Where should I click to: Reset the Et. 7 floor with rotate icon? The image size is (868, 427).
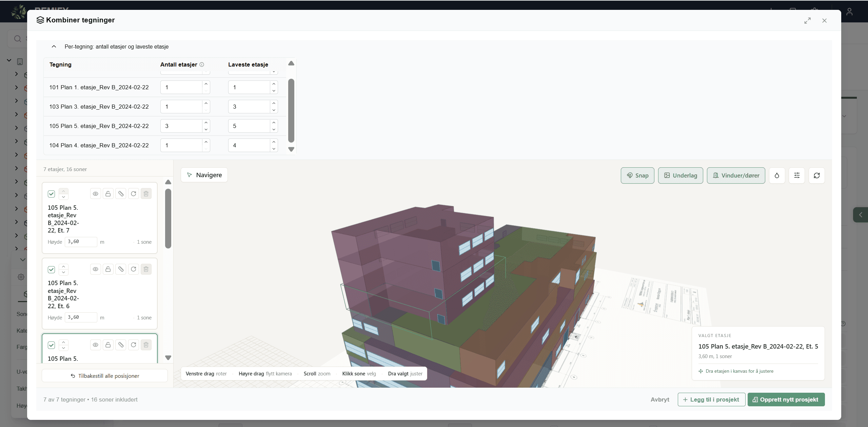coord(134,194)
